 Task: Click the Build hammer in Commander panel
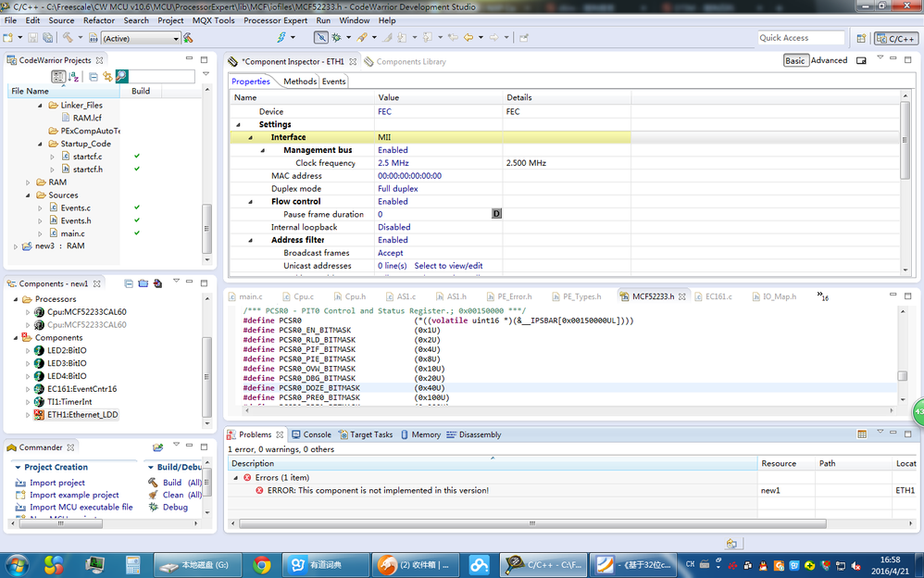tap(153, 483)
